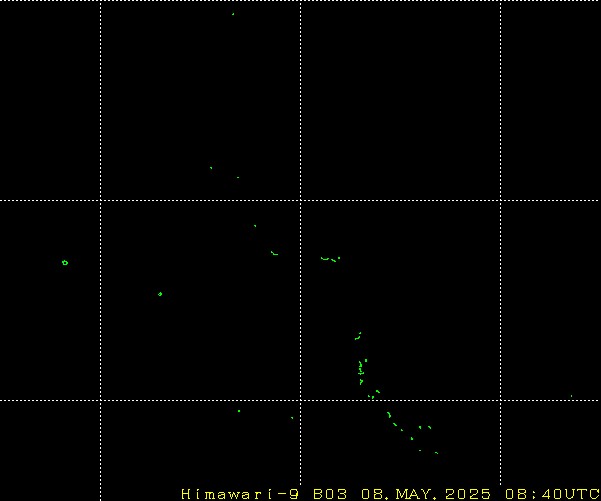This screenshot has height=501, width=601.
Task: Click the "Himawari-9" satellite name label
Action: tap(240, 494)
